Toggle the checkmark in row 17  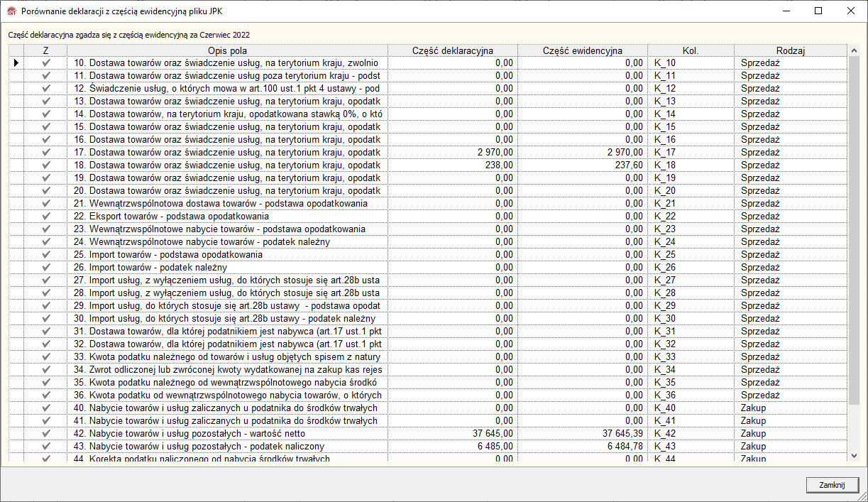click(46, 153)
